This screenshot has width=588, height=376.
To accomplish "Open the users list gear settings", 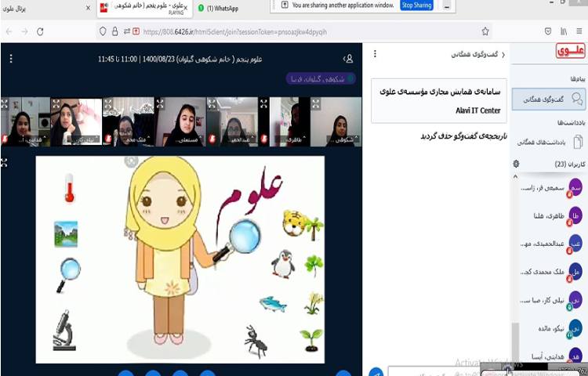I will [x=516, y=164].
